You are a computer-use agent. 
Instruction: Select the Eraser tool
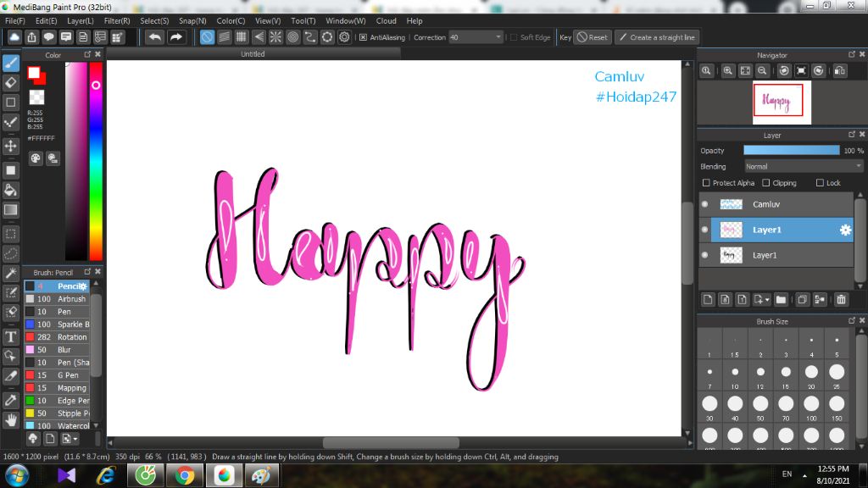coord(11,83)
